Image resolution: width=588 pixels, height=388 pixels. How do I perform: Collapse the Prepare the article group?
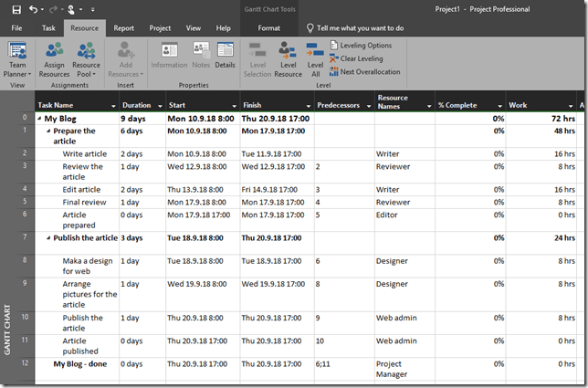(x=48, y=131)
